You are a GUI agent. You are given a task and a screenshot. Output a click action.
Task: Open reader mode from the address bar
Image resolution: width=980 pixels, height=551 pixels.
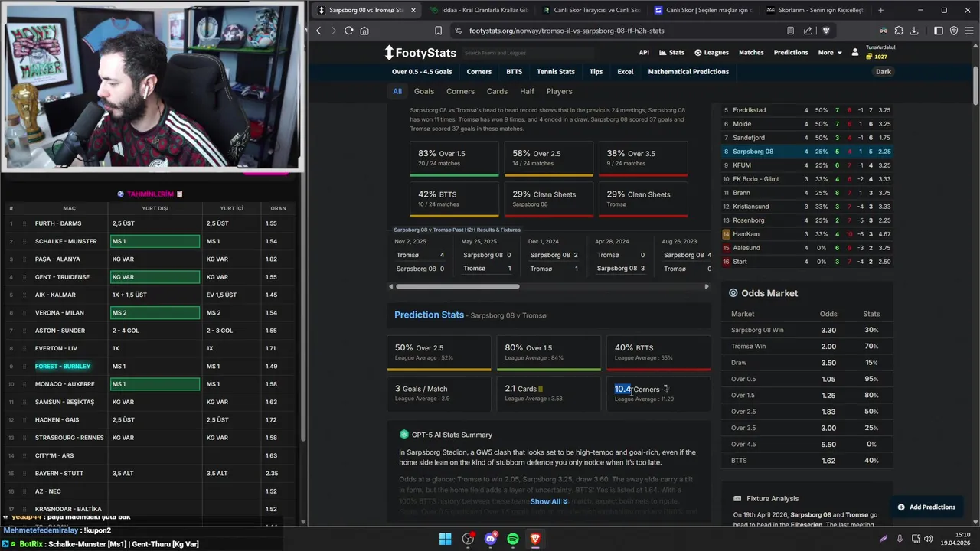point(790,31)
